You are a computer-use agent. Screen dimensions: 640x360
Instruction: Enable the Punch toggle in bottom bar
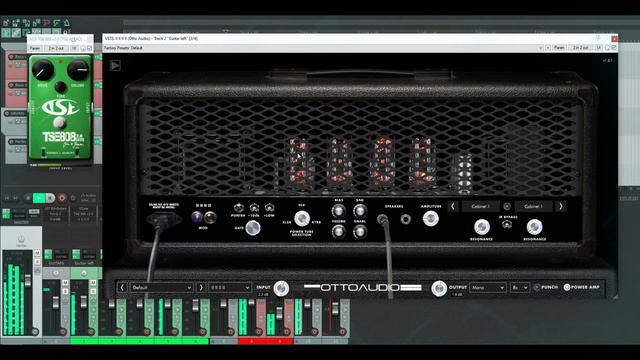pos(537,287)
